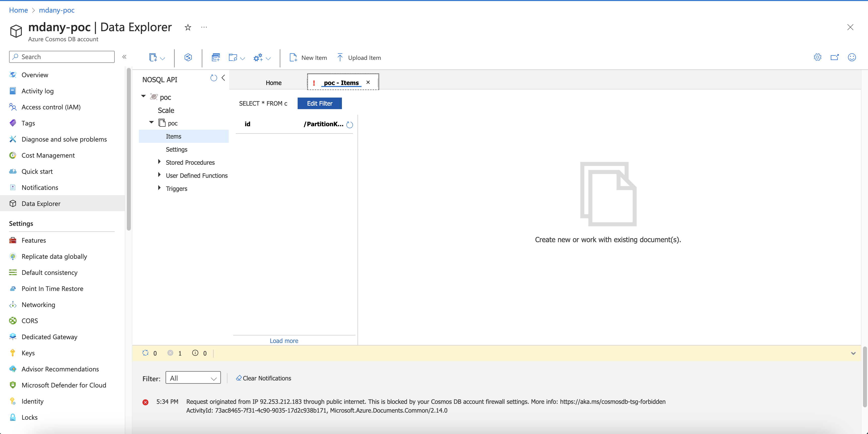Click the Data Explorer settings gear
Image resolution: width=868 pixels, height=434 pixels.
[817, 57]
